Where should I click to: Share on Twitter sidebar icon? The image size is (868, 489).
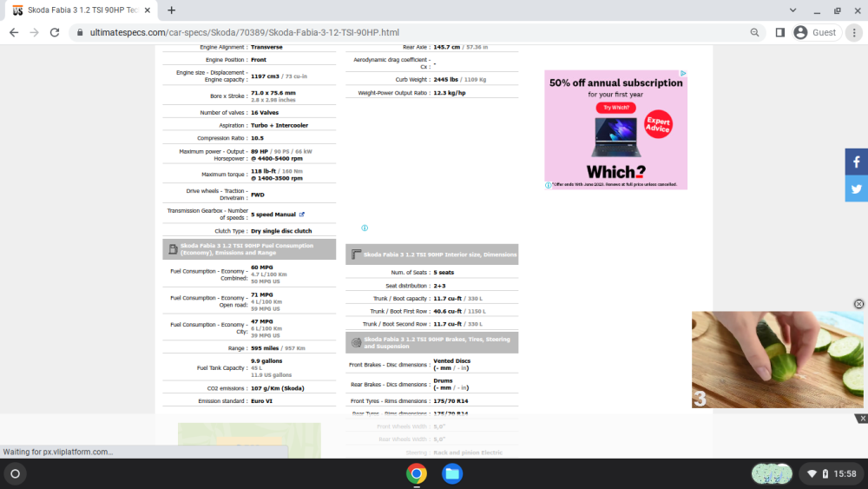tap(857, 188)
